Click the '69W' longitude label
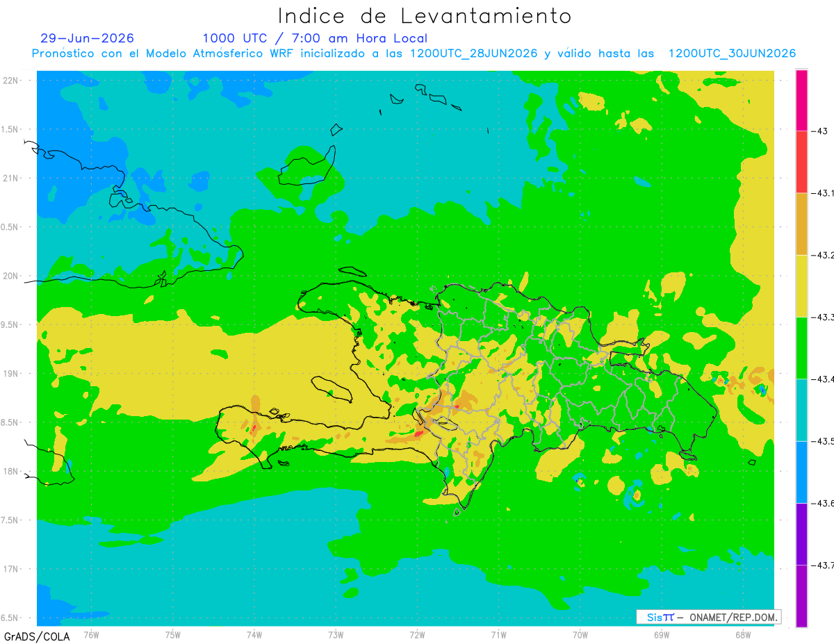 pyautogui.click(x=662, y=634)
